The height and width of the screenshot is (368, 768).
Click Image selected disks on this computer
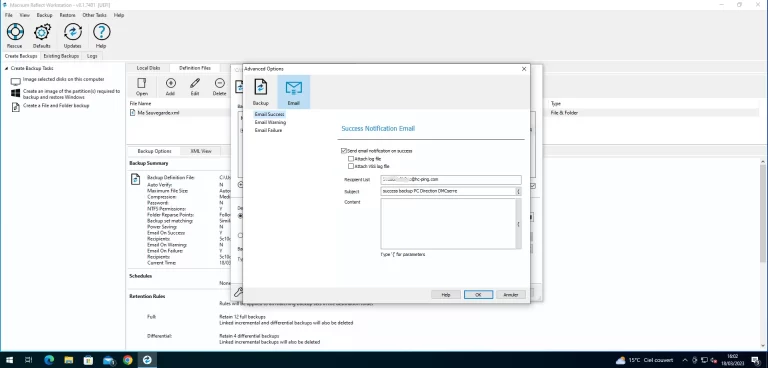(x=64, y=79)
